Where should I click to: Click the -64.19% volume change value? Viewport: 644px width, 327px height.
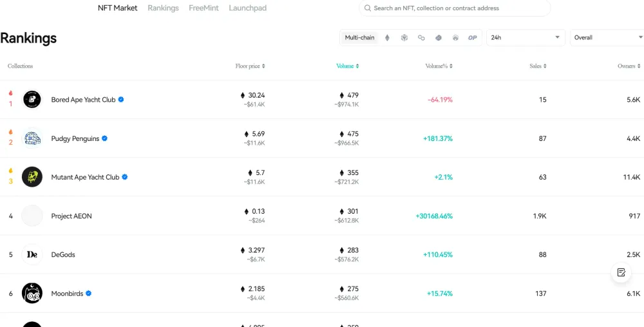tap(440, 99)
